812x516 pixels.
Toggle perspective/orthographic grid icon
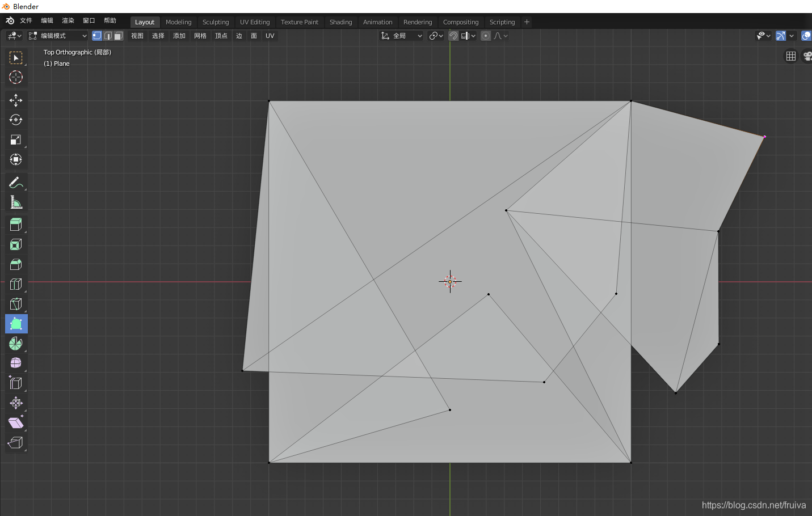point(791,56)
